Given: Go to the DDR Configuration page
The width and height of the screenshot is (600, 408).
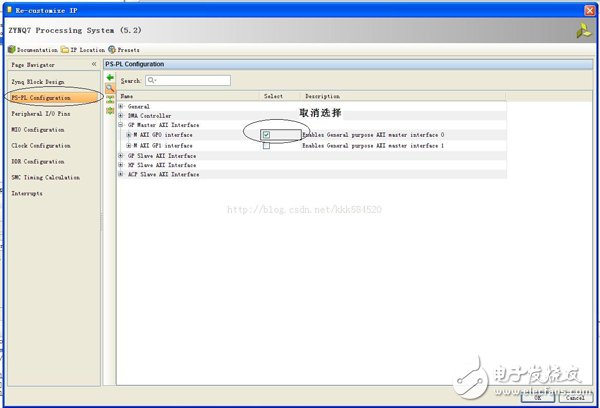Looking at the screenshot, I should [37, 161].
